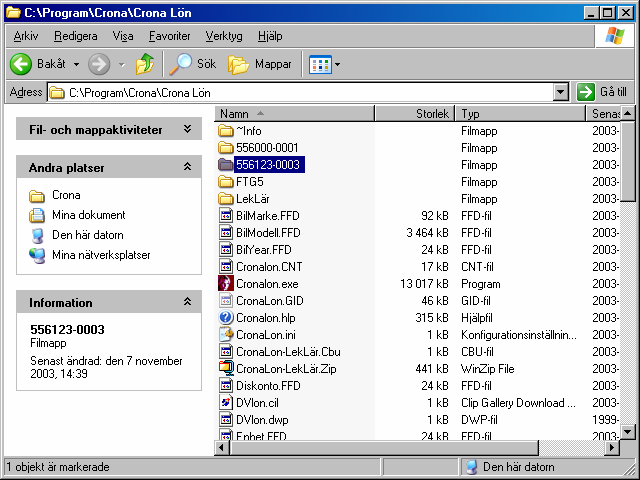Select the Cronalon.CNT file icon
Image resolution: width=640 pixels, height=480 pixels.
226,267
